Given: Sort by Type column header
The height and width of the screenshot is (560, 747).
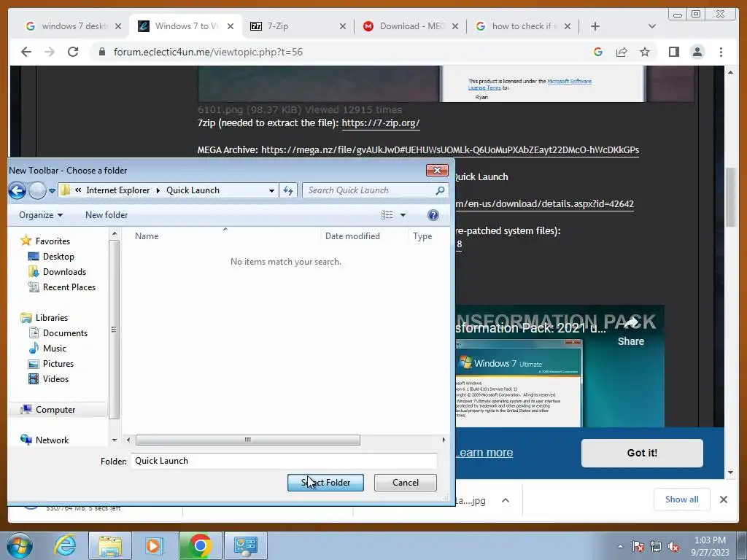Looking at the screenshot, I should point(422,236).
